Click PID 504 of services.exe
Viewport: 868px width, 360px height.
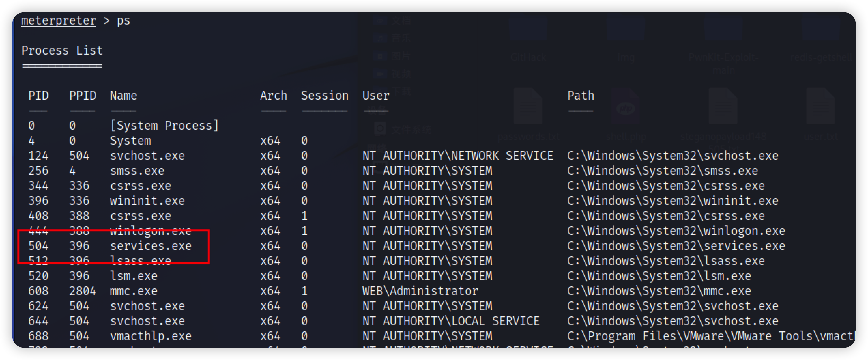point(38,246)
